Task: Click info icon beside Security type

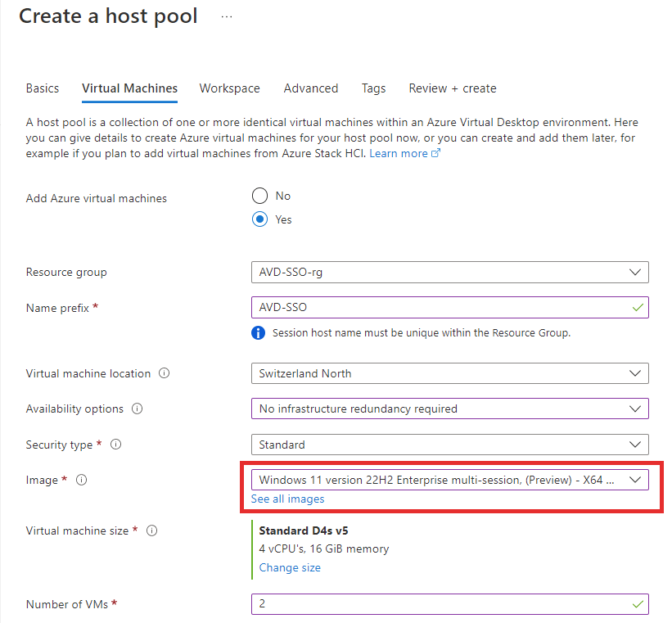Action: click(x=115, y=445)
